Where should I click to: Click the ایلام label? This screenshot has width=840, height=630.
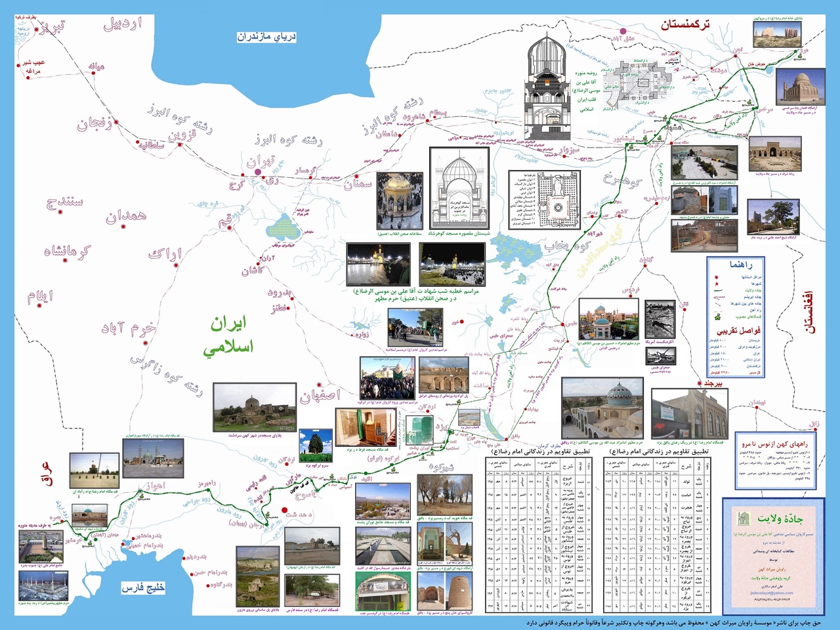pyautogui.click(x=40, y=297)
